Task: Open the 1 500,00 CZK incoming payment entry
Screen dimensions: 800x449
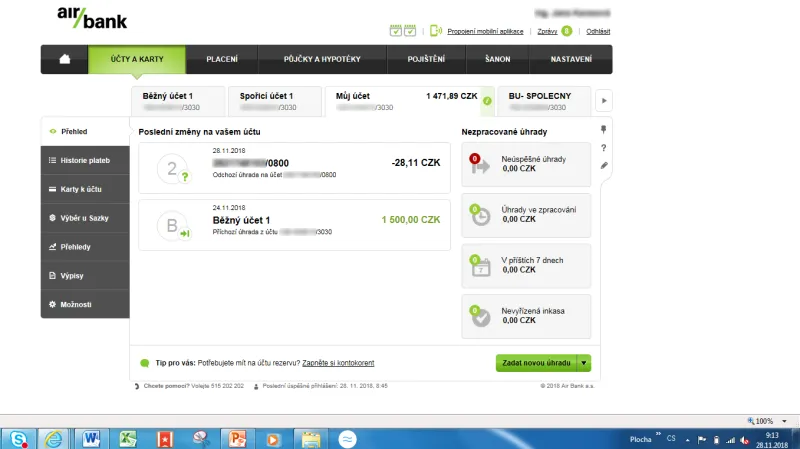Action: (x=295, y=225)
